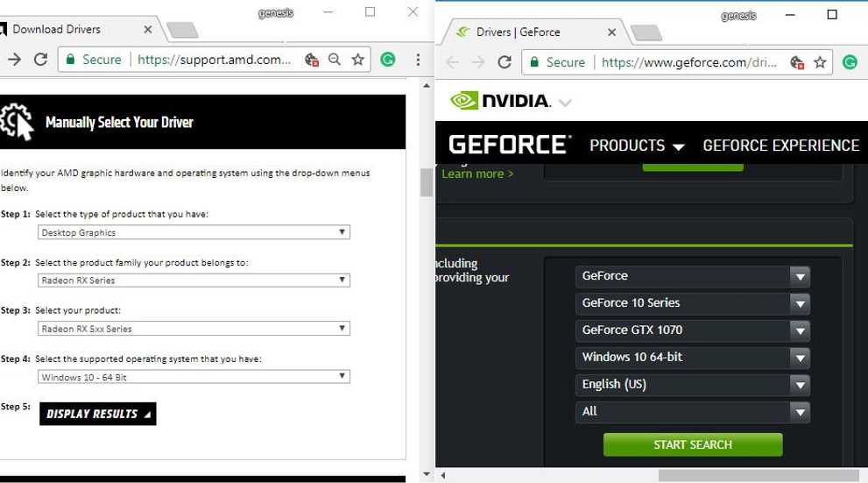
Task: Open the Windows 10 - 64 Bit dropdown
Action: [194, 377]
